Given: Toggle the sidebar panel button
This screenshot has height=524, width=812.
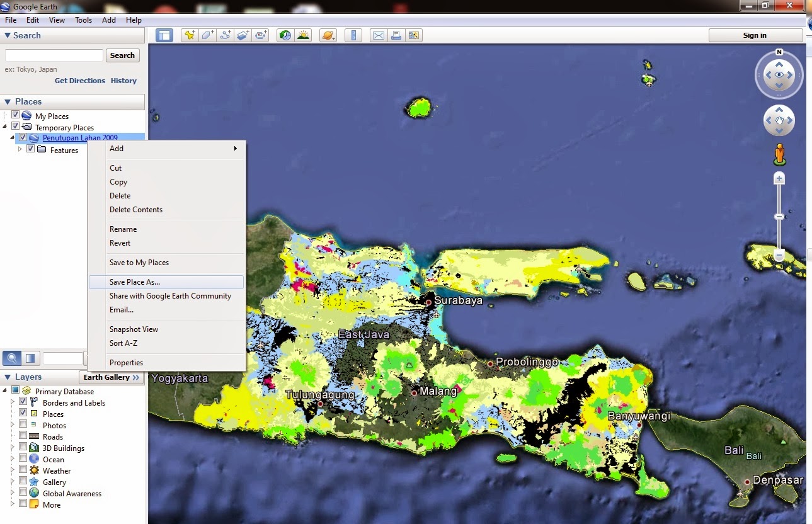Looking at the screenshot, I should coord(164,35).
